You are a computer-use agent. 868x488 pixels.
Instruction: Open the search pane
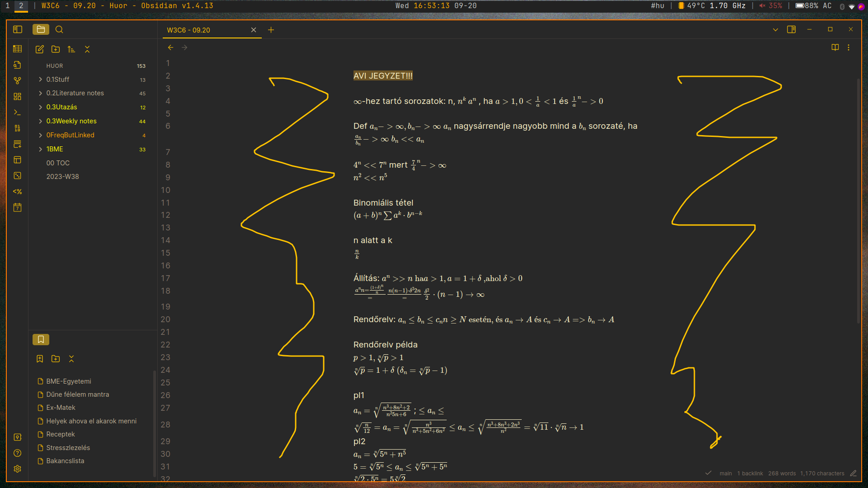[x=59, y=29]
